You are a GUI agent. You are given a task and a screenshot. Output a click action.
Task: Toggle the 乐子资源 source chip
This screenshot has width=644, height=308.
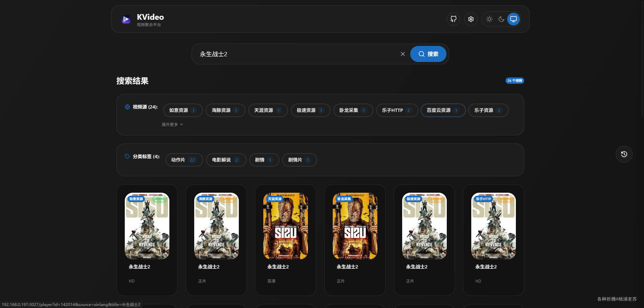pos(488,110)
